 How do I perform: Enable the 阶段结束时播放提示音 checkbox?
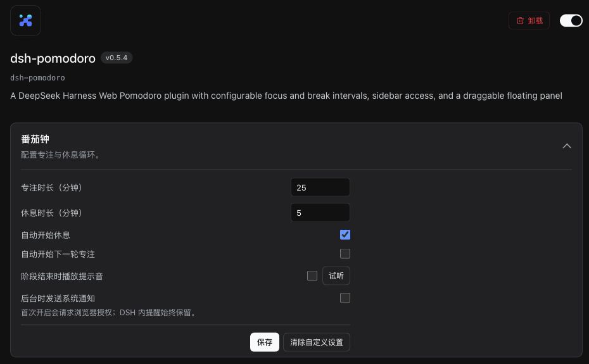click(312, 276)
